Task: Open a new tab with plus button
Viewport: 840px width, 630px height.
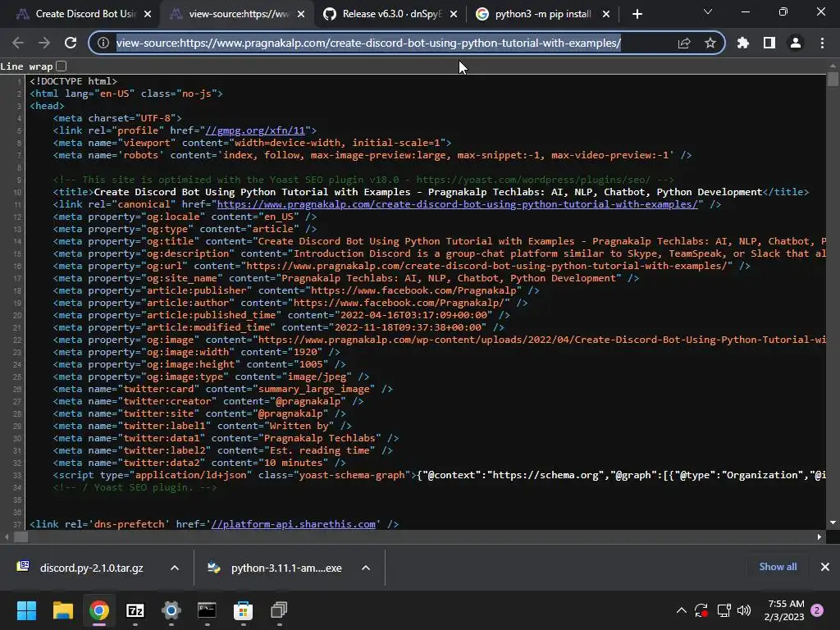Action: click(637, 15)
